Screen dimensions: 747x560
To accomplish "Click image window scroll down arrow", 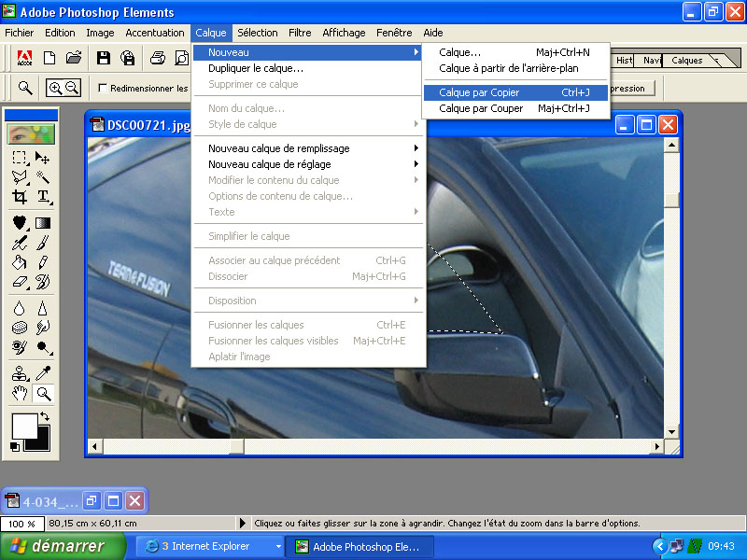I will (x=671, y=432).
